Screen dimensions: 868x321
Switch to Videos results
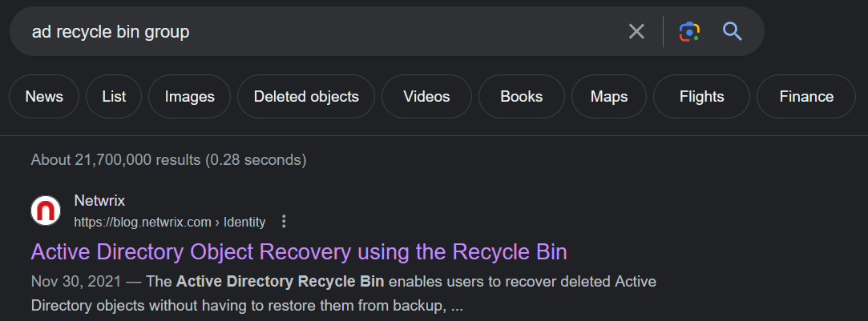pyautogui.click(x=427, y=97)
